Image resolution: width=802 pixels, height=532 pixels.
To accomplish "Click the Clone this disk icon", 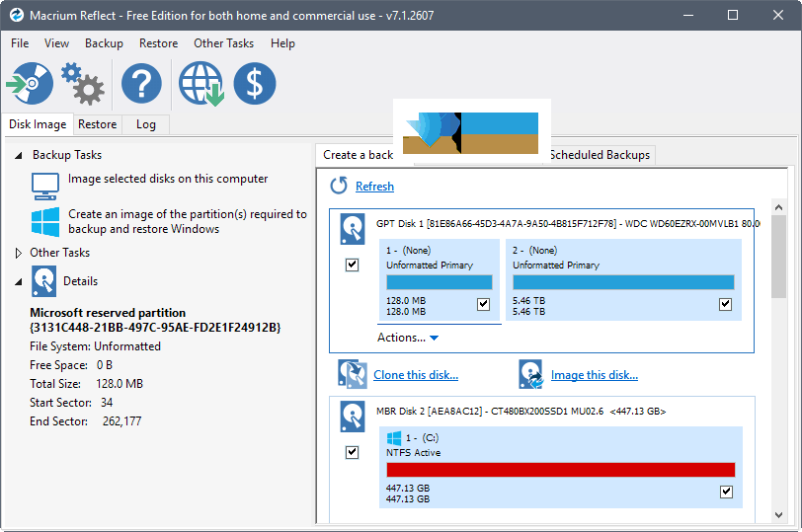I will [352, 374].
